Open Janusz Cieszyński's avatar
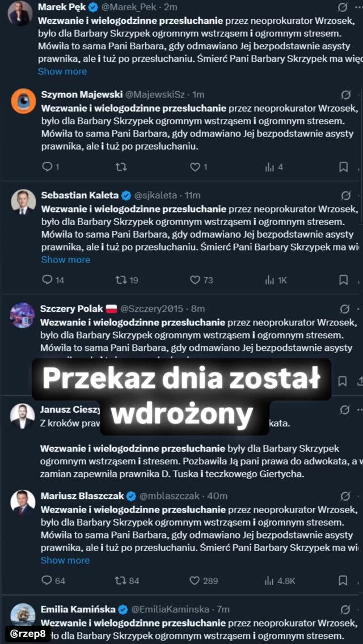This screenshot has height=644, width=363. (x=23, y=416)
